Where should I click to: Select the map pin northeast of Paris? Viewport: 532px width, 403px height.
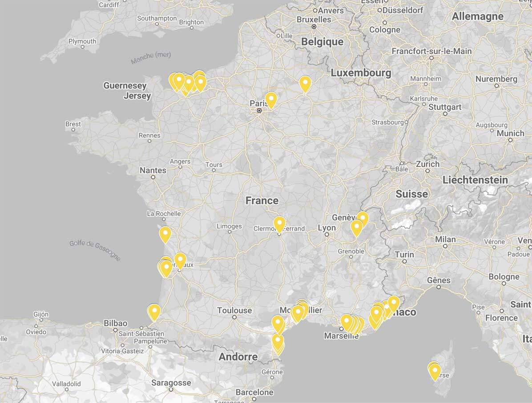click(305, 83)
